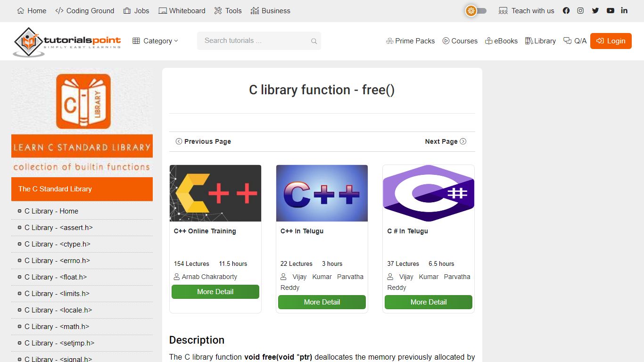Click '22 Lectures' text
The width and height of the screenshot is (644, 362).
click(x=297, y=263)
